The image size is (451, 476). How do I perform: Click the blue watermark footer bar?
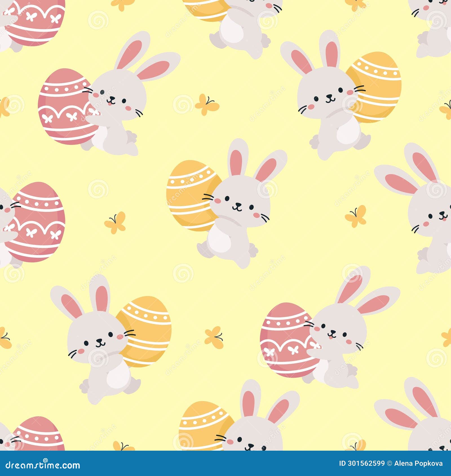tap(225, 465)
